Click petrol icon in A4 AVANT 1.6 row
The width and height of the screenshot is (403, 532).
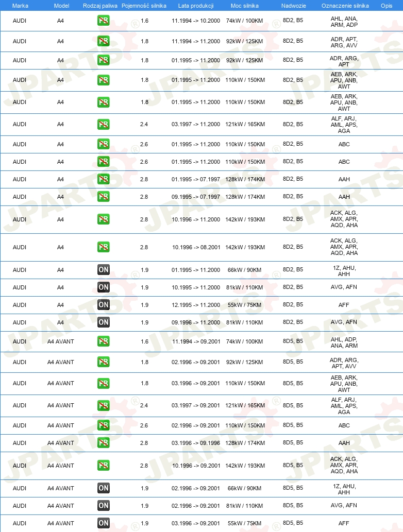click(103, 341)
